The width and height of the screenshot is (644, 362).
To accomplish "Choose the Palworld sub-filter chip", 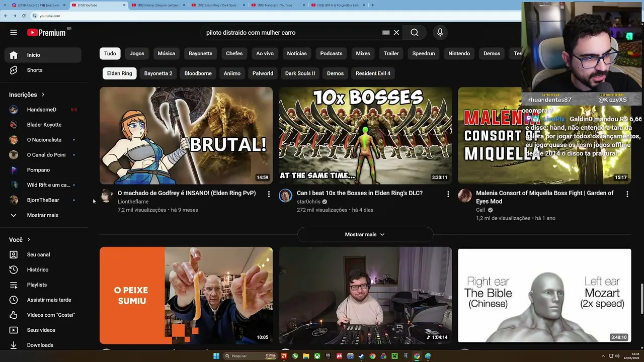I will [263, 73].
